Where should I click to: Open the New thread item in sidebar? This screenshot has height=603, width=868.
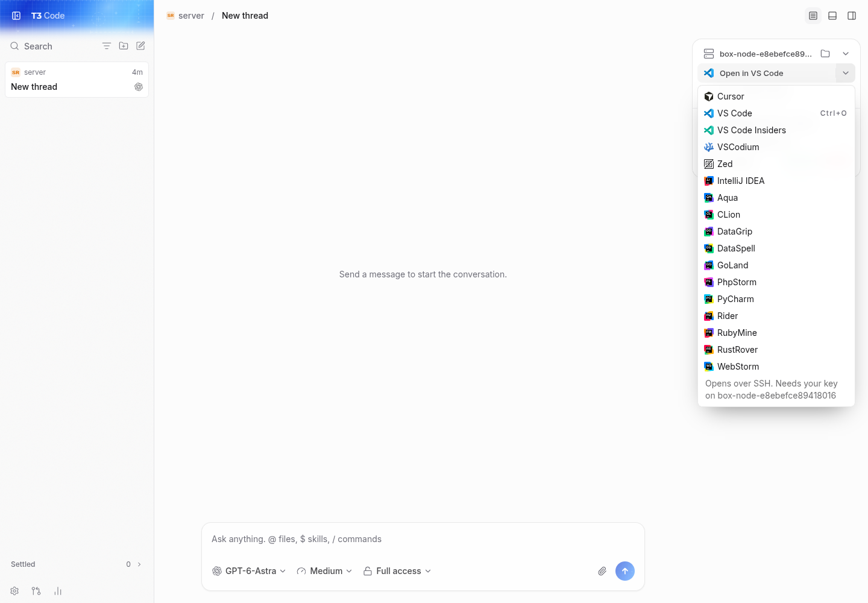(77, 80)
